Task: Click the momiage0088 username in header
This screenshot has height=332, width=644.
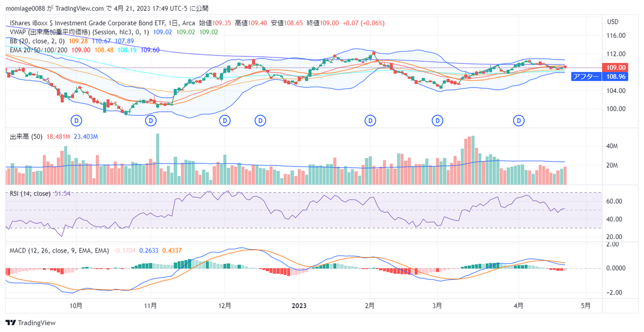Action: tap(25, 9)
